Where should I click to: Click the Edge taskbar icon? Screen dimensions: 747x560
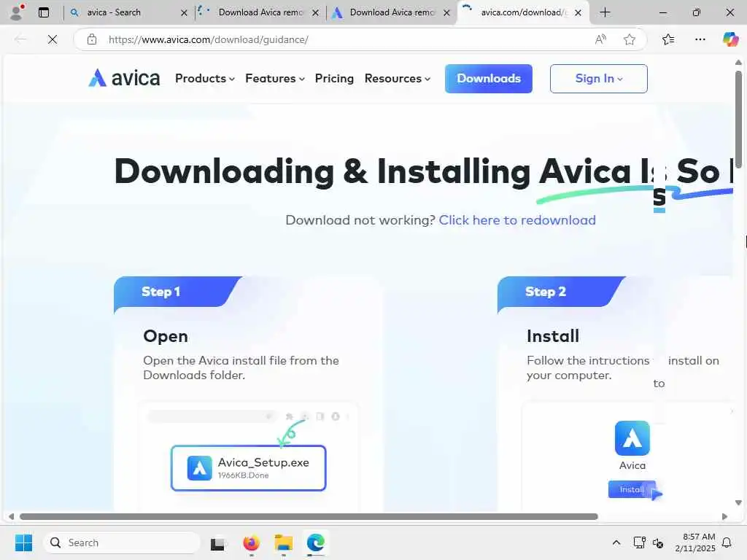315,542
